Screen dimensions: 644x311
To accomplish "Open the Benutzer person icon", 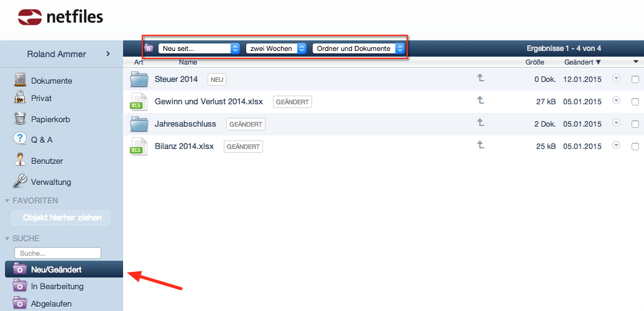I will click(21, 160).
